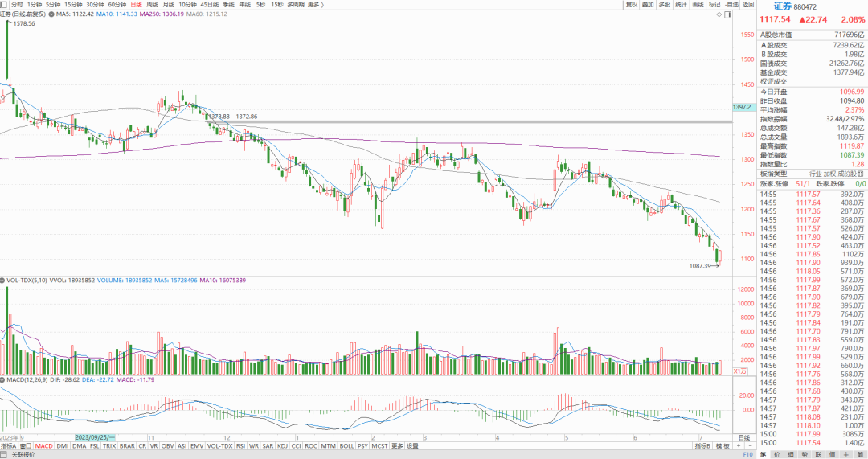Click the window icon beside 关联报价
The height and width of the screenshot is (459, 868).
tap(5, 454)
